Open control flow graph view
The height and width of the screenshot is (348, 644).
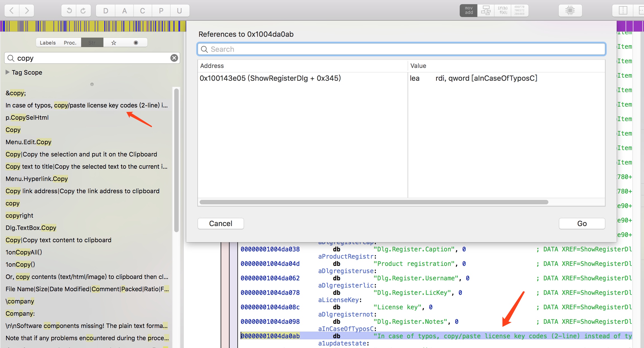pos(486,11)
